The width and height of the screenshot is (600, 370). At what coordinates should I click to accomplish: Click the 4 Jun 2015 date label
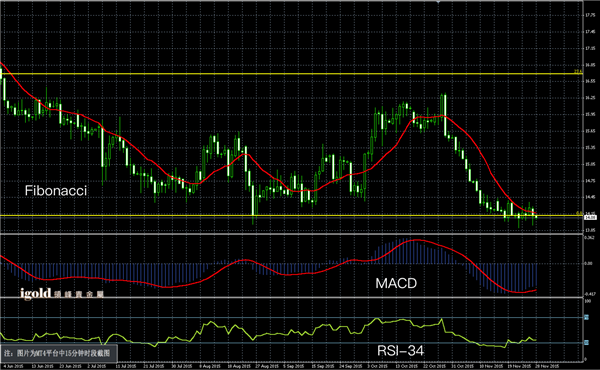[x=14, y=366]
